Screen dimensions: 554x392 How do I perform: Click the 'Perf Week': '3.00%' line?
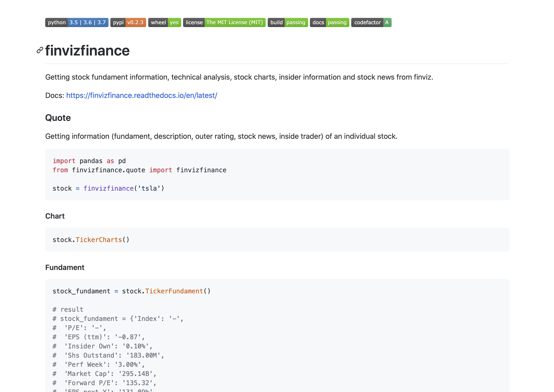[99, 365]
